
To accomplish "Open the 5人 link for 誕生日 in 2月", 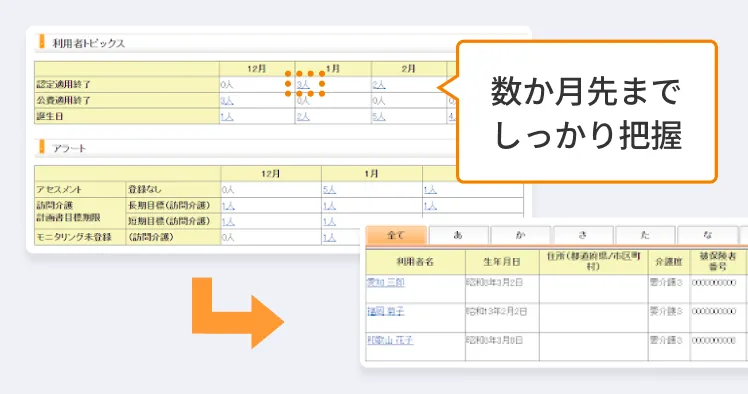I will [x=379, y=116].
